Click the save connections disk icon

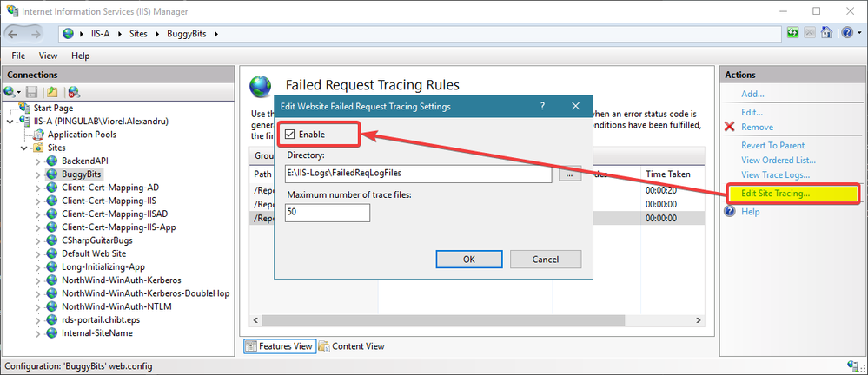[x=31, y=92]
